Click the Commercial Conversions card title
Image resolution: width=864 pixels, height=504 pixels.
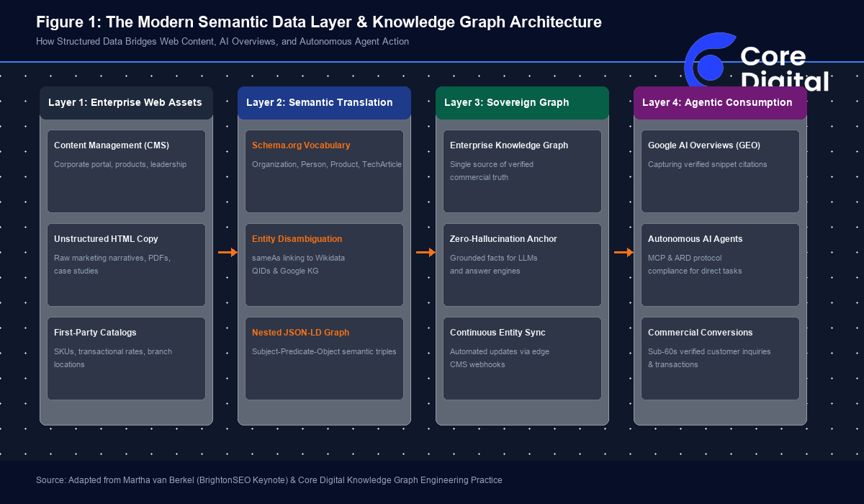pos(701,333)
